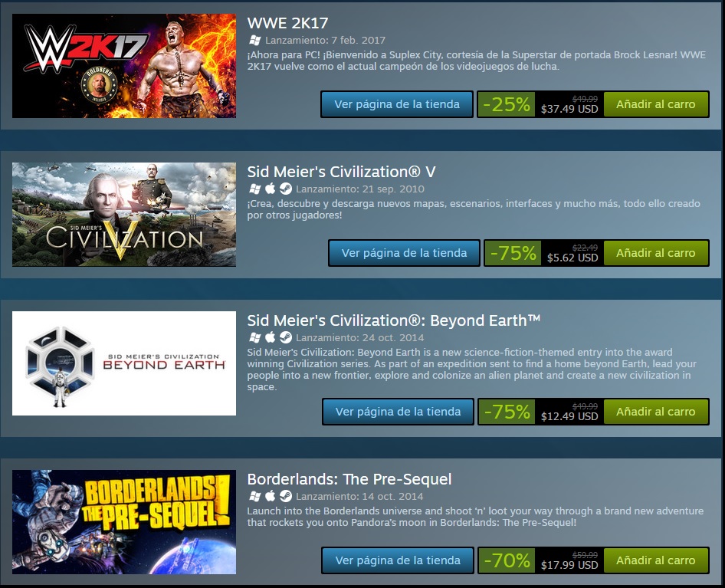The height and width of the screenshot is (588, 725).
Task: Click the Windows icon under WWE 2K17
Action: click(254, 41)
